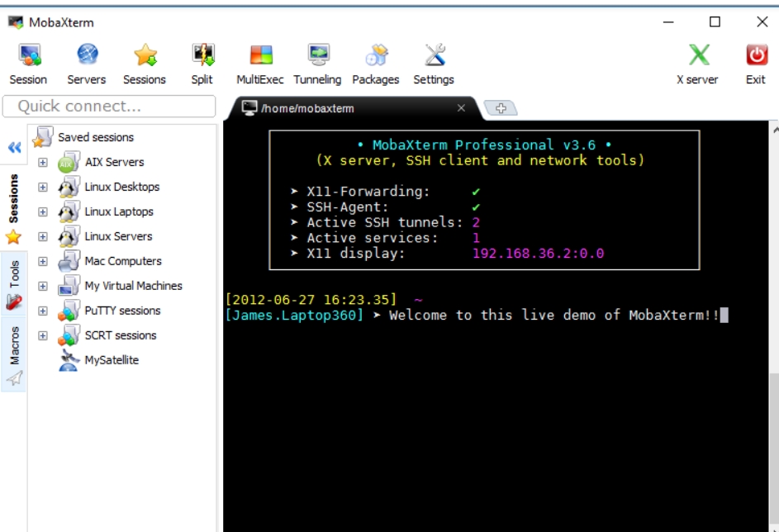The height and width of the screenshot is (532, 779).
Task: Click the timestamp [2012-06-27 16:23.35]
Action: pyautogui.click(x=311, y=300)
